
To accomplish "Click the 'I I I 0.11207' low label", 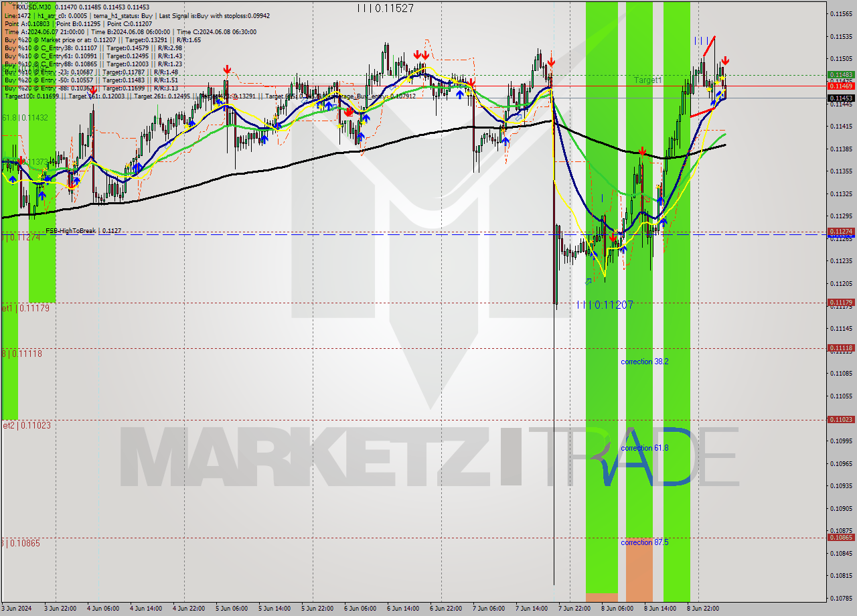I will (605, 305).
